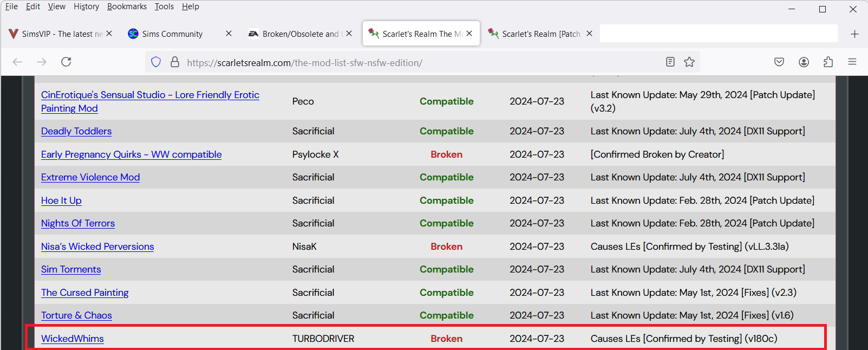868x350 pixels.
Task: Close the Sims Community tab
Action: pyautogui.click(x=229, y=34)
